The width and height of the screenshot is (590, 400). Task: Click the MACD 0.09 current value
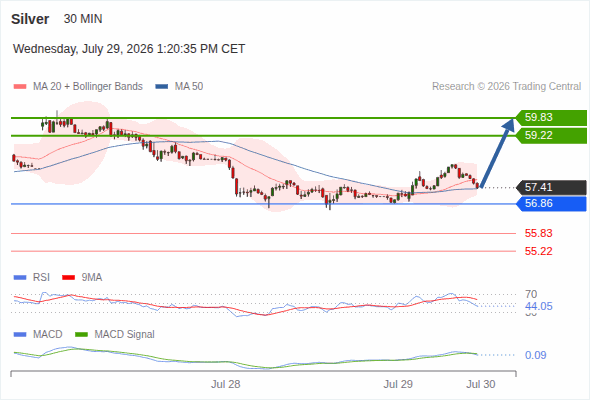tap(535, 355)
